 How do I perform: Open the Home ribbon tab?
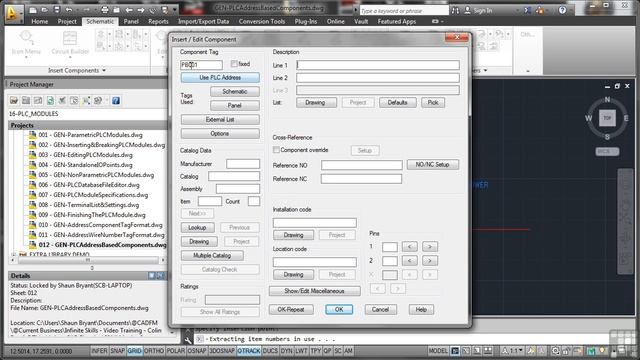pos(40,21)
